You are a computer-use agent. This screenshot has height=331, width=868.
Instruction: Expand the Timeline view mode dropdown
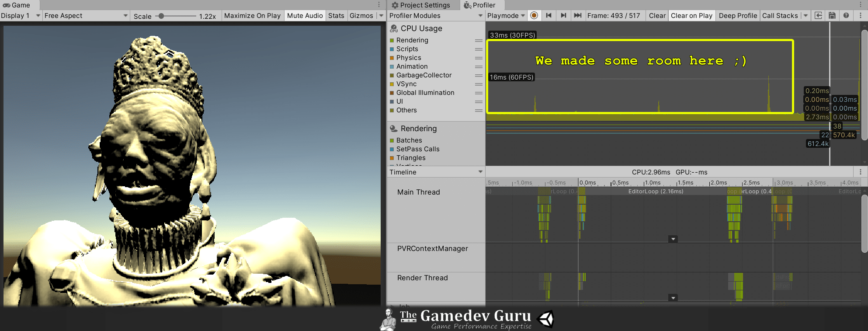(x=436, y=172)
